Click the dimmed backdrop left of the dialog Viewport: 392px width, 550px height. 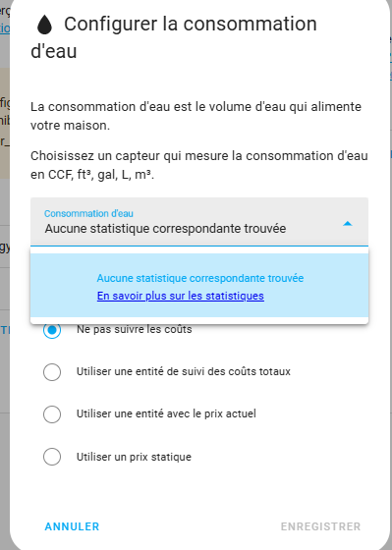[x=5, y=473]
